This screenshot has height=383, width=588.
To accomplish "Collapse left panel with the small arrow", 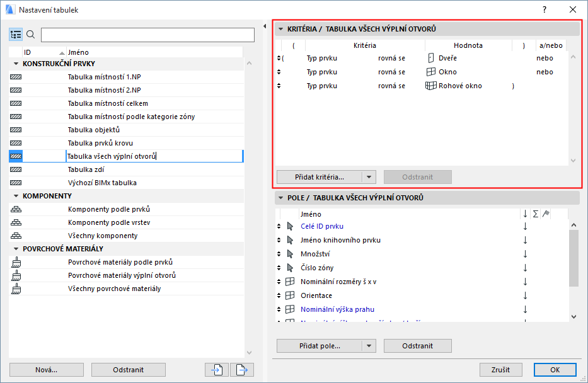I will point(265,26).
